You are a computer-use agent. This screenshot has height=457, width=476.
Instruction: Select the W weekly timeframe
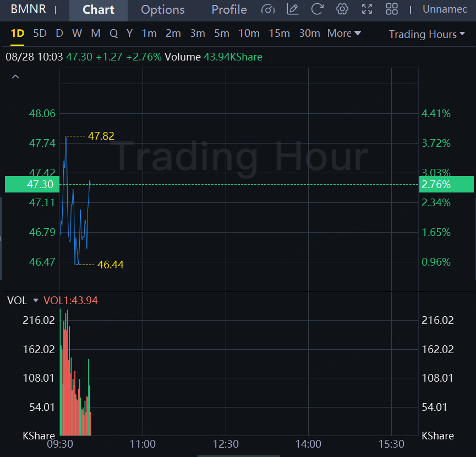point(77,33)
